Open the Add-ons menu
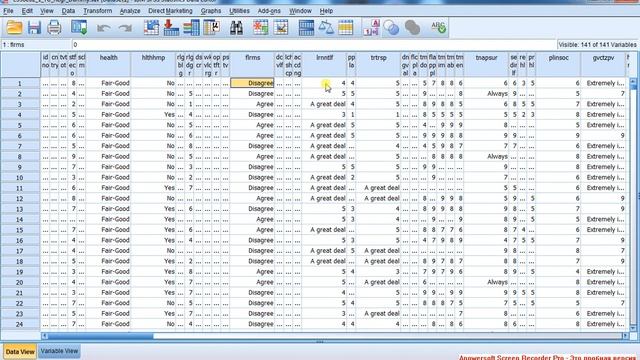 pyautogui.click(x=269, y=11)
